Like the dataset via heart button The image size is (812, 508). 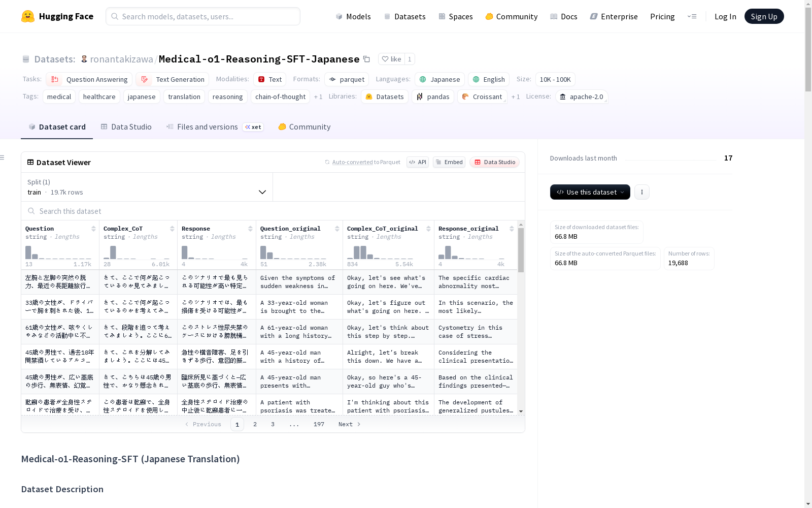pos(391,59)
